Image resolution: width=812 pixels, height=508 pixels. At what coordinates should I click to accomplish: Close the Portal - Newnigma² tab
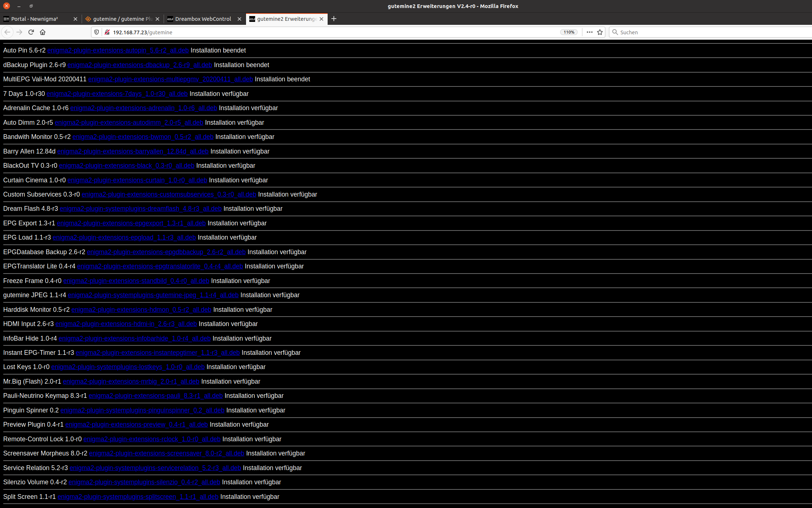pyautogui.click(x=75, y=19)
